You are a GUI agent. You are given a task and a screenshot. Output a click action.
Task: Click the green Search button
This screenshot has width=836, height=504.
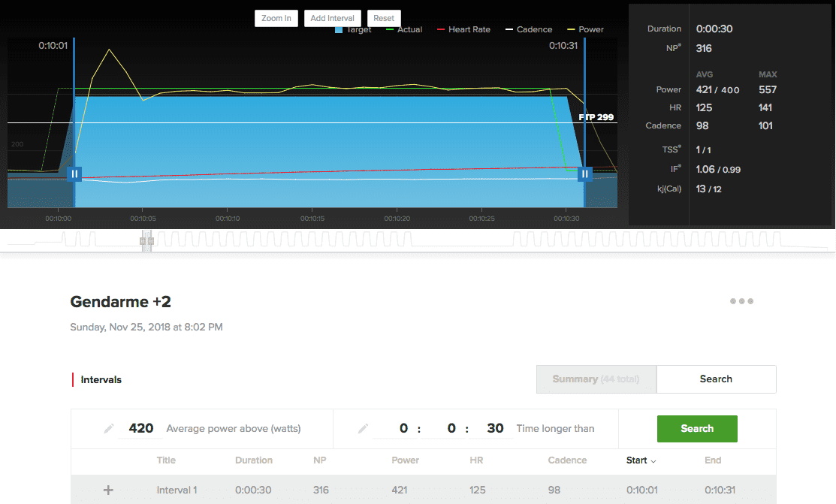click(x=697, y=429)
